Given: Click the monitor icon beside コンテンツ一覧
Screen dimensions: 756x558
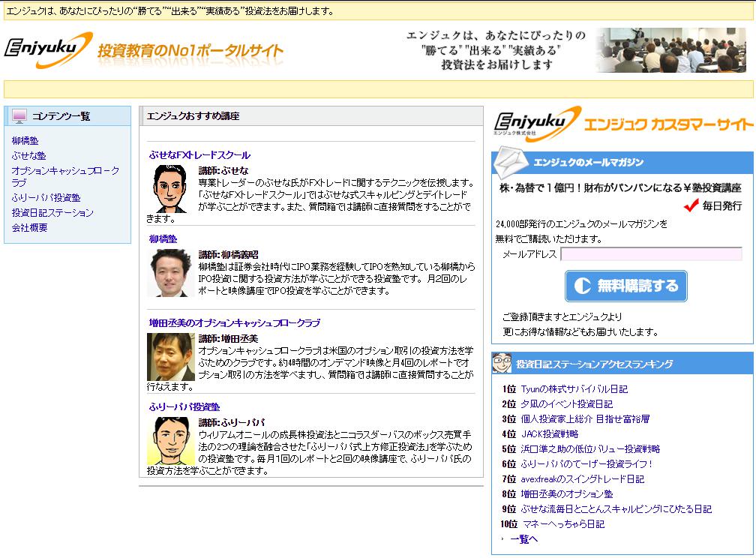Looking at the screenshot, I should point(19,115).
